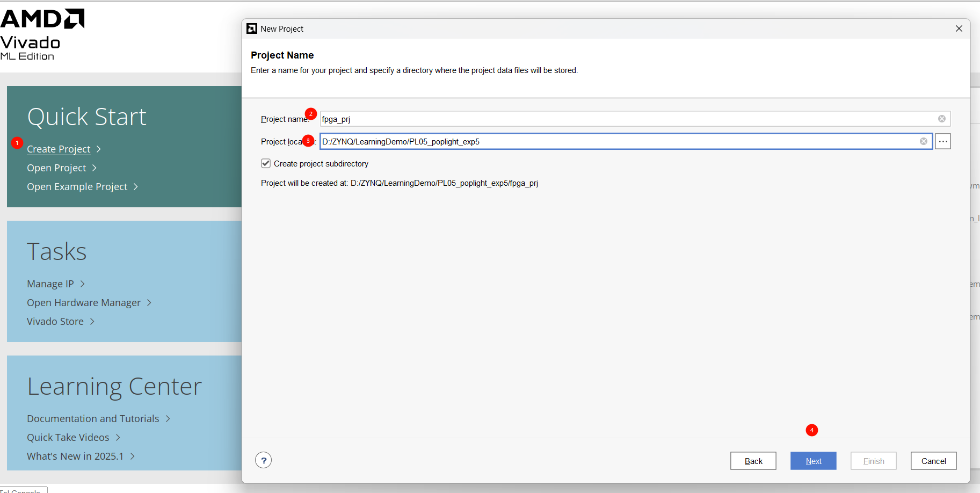Click the Project location text field
Image resolution: width=980 pixels, height=493 pixels.
coord(618,141)
